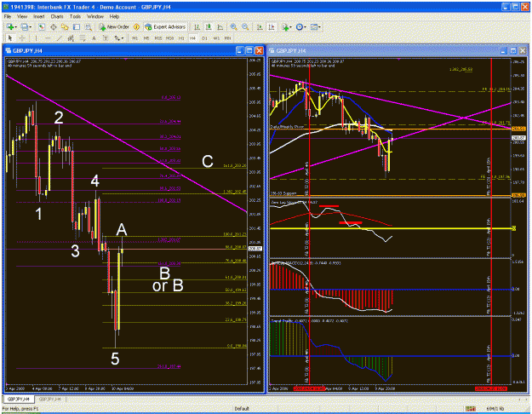Select the 'or B' label in left chart

(x=168, y=285)
